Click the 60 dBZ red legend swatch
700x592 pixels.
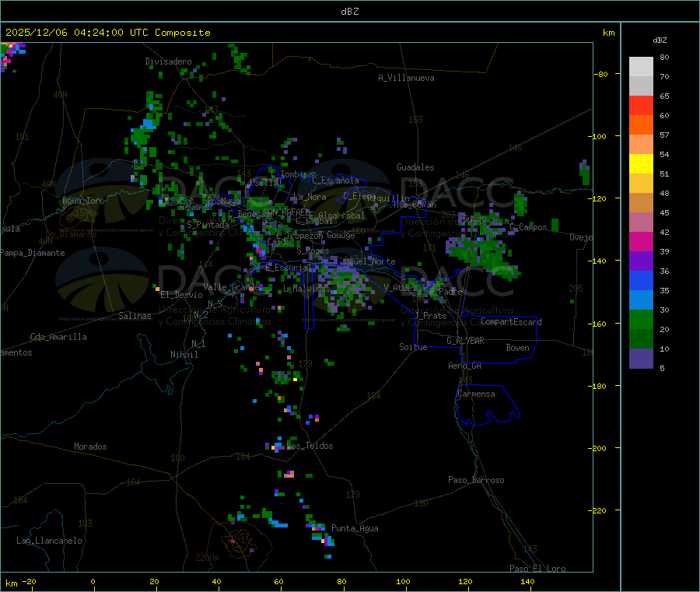click(641, 105)
